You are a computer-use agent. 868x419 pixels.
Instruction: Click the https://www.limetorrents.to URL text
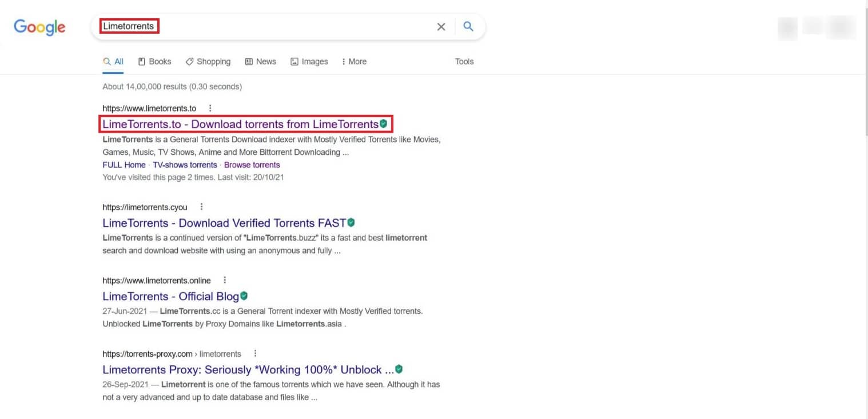pyautogui.click(x=149, y=109)
